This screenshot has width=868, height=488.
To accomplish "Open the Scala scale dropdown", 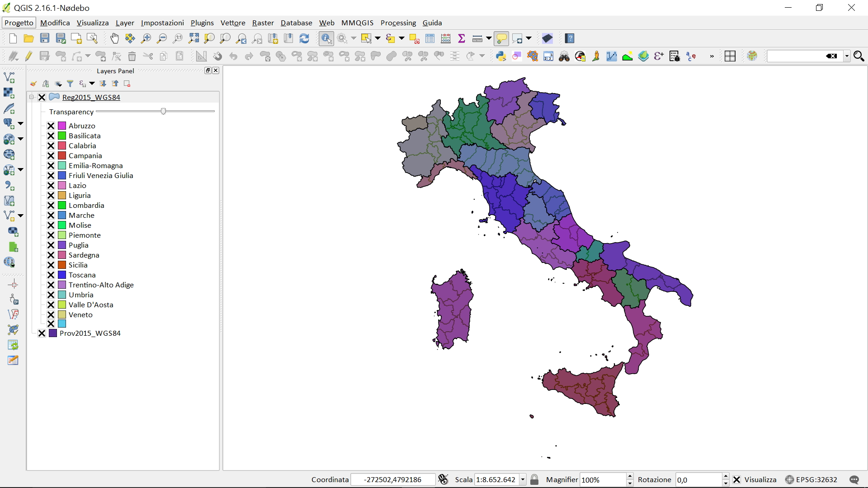I will [x=523, y=480].
